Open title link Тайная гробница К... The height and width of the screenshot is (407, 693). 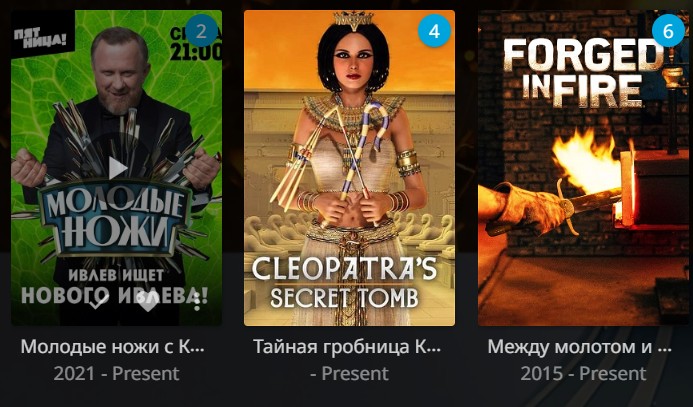coord(347,347)
